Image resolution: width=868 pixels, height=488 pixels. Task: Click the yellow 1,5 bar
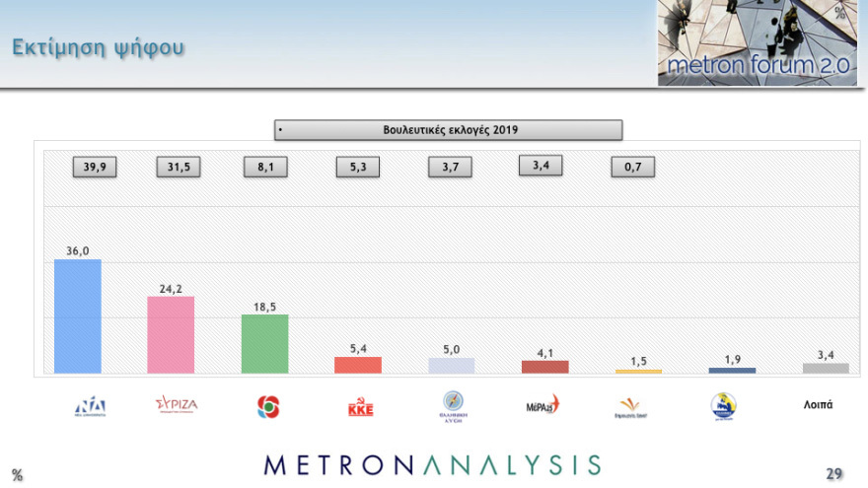tap(638, 372)
